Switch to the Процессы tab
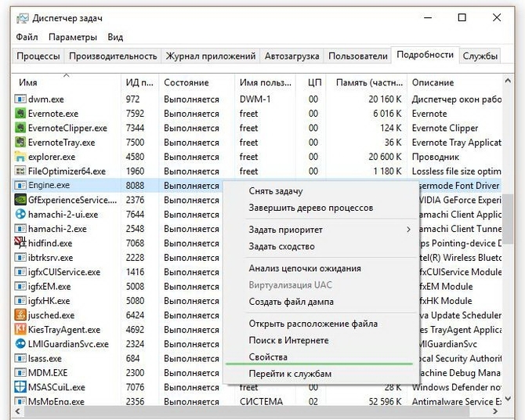This screenshot has height=420, width=525. 38,56
